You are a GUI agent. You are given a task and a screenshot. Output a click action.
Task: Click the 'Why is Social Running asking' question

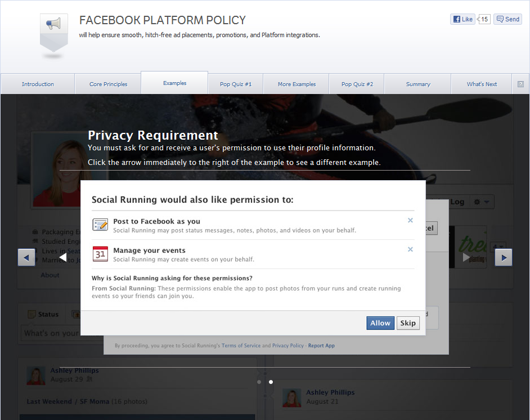[x=172, y=278]
